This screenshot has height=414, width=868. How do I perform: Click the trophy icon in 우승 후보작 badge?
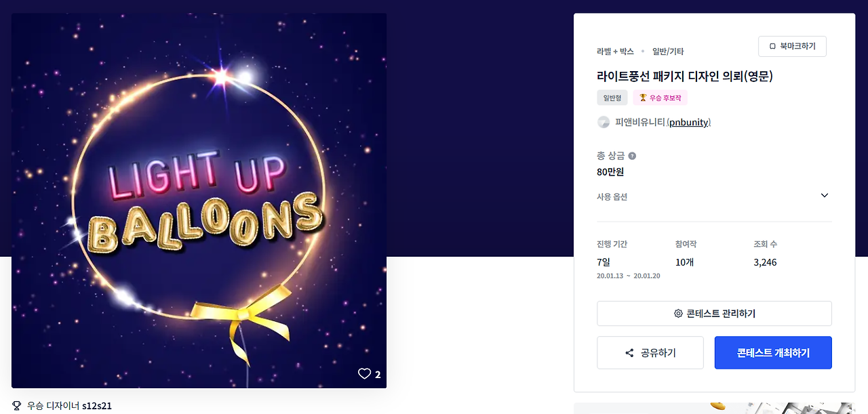pyautogui.click(x=643, y=98)
